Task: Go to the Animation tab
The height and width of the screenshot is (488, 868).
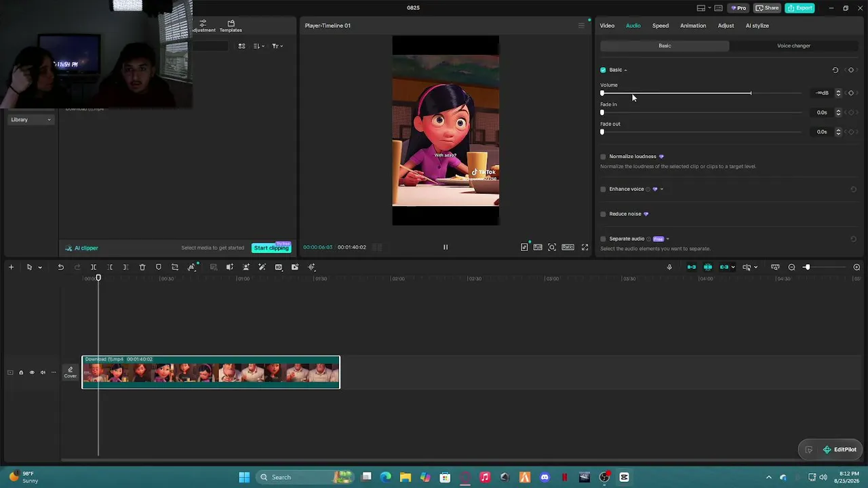Action: pos(693,26)
